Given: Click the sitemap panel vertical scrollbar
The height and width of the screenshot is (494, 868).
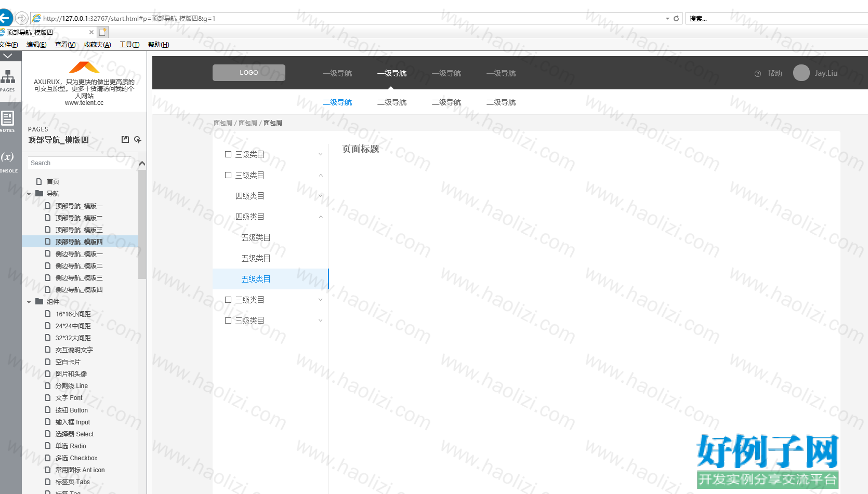Looking at the screenshot, I should click(x=142, y=224).
